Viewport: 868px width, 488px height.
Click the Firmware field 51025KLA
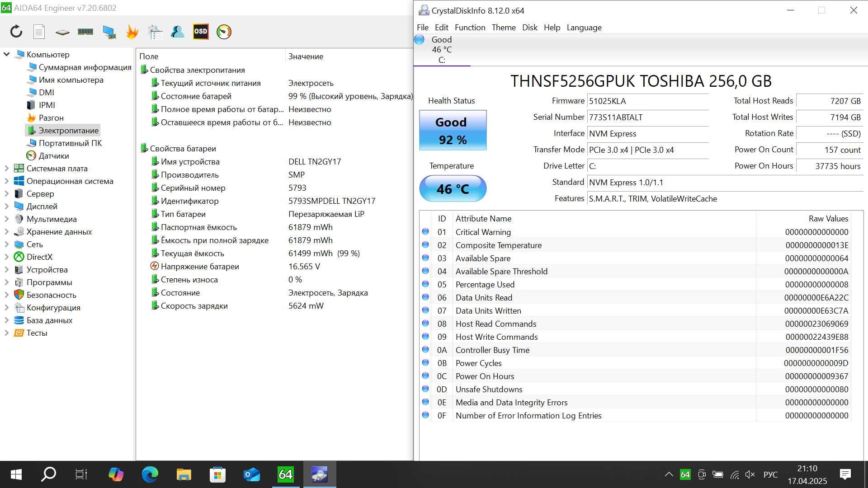(x=647, y=101)
